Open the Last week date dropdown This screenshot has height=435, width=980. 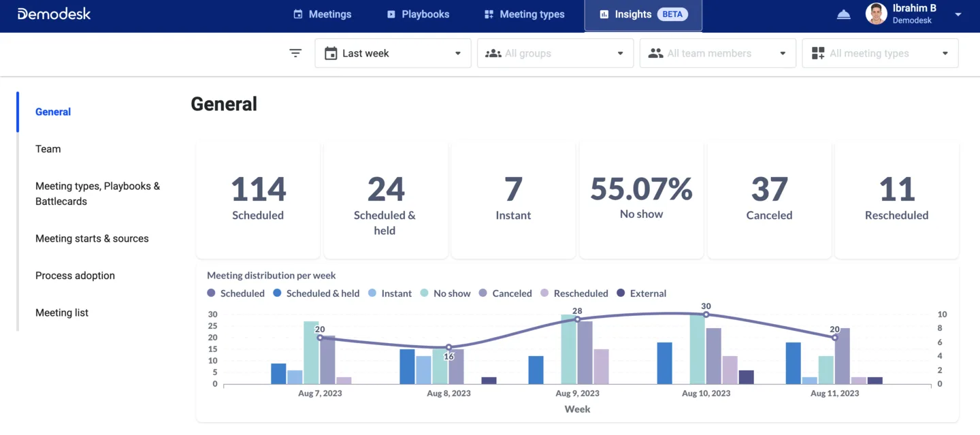point(393,53)
